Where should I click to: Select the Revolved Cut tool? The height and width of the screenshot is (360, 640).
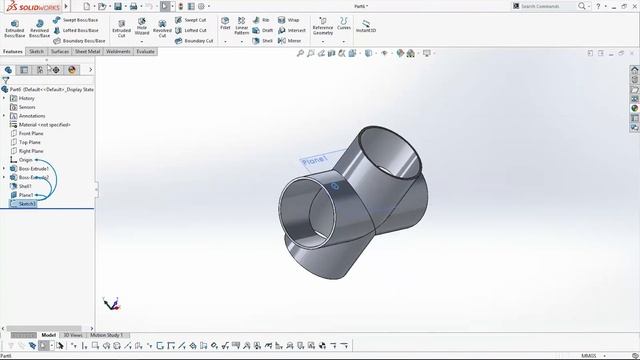coord(162,29)
